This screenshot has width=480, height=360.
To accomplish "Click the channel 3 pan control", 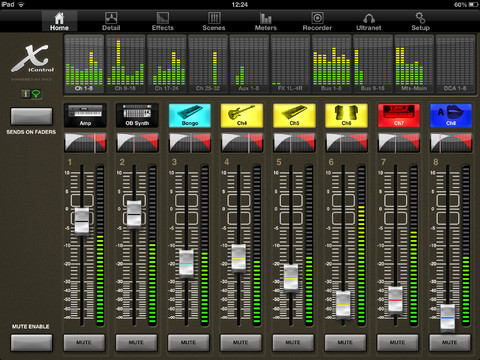I will [190, 143].
